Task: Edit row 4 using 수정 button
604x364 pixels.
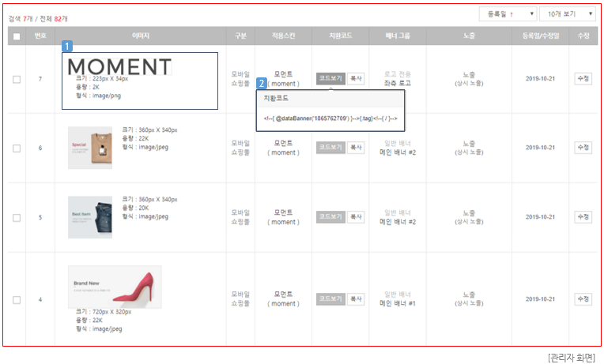Action: 583,299
